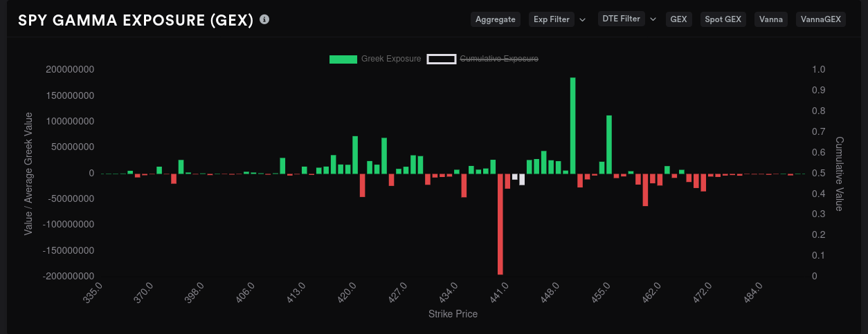This screenshot has width=868, height=334.
Task: Click the '484.0' strike axis label
Action: (752, 293)
